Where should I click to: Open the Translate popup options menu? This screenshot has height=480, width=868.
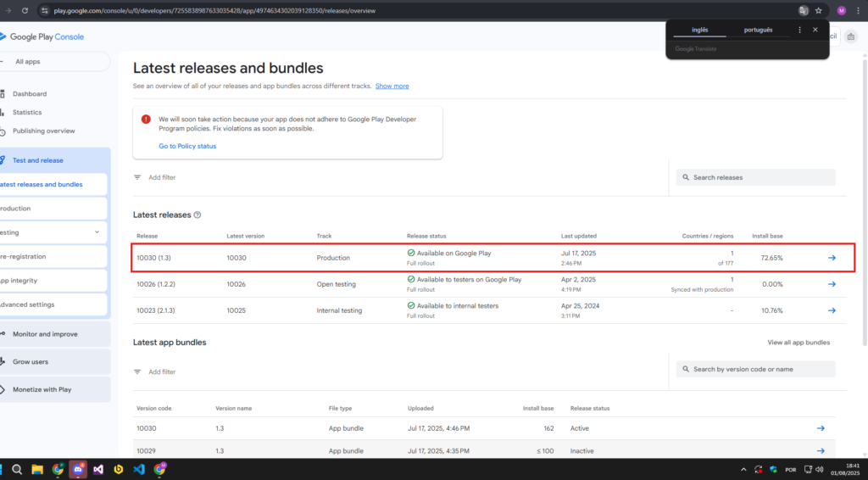pyautogui.click(x=799, y=30)
